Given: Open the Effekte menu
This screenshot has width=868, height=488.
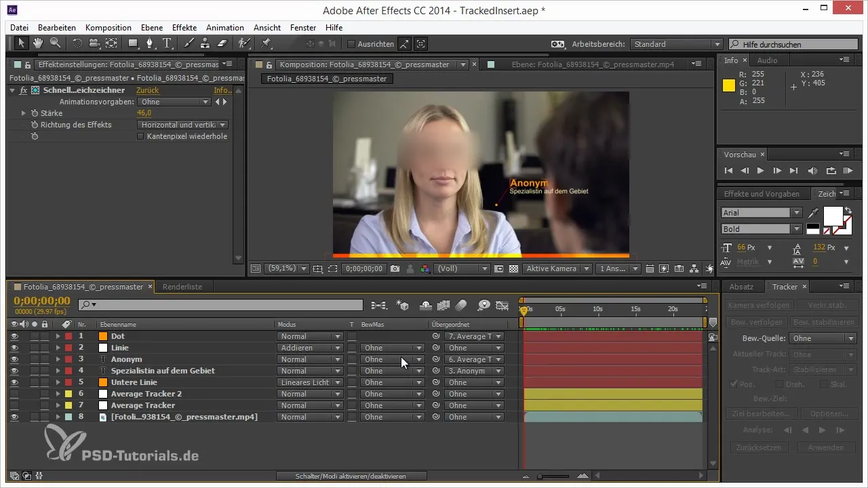Looking at the screenshot, I should click(x=184, y=28).
